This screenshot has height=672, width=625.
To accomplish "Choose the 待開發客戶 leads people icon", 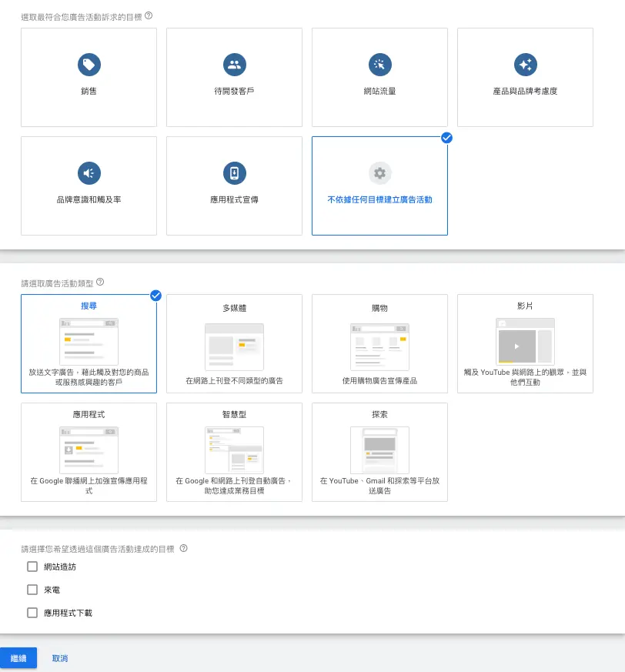I will tap(235, 65).
